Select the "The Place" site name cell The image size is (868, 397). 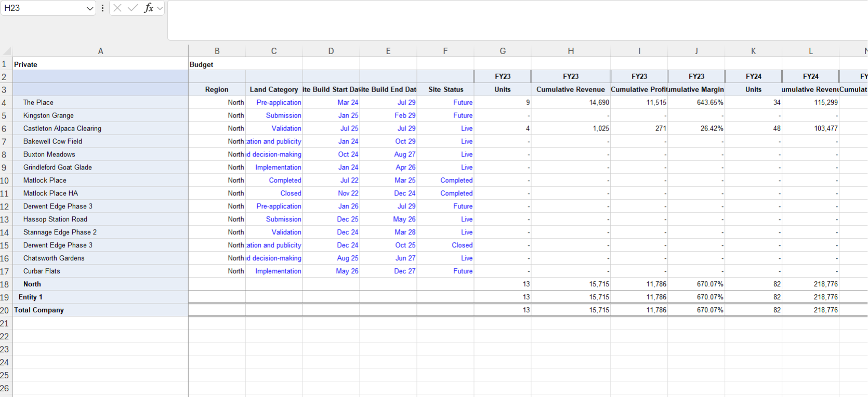click(x=100, y=102)
